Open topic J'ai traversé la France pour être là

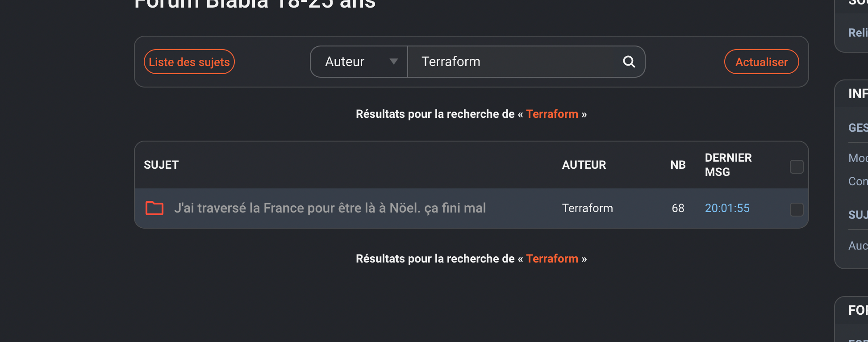click(330, 208)
